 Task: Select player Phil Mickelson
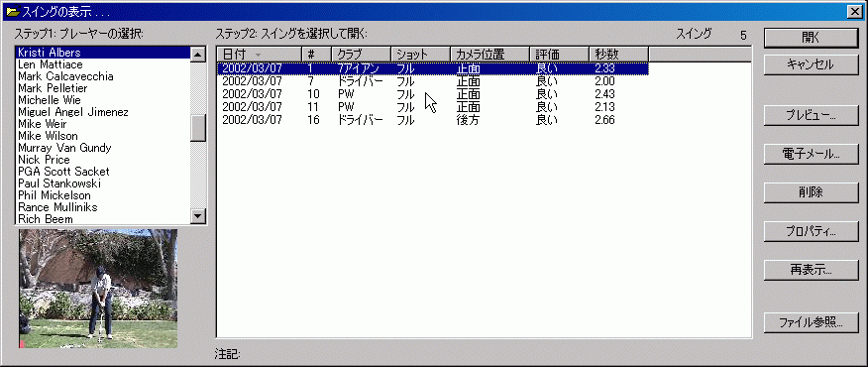102,195
